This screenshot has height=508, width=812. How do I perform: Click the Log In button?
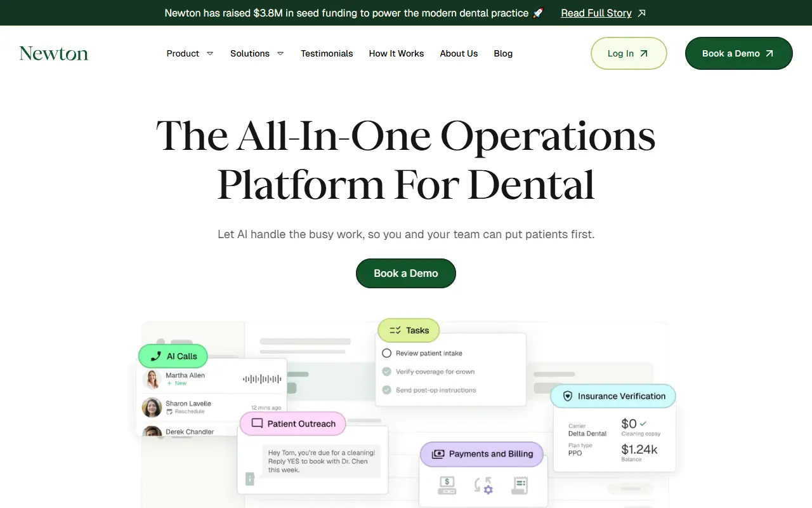629,53
